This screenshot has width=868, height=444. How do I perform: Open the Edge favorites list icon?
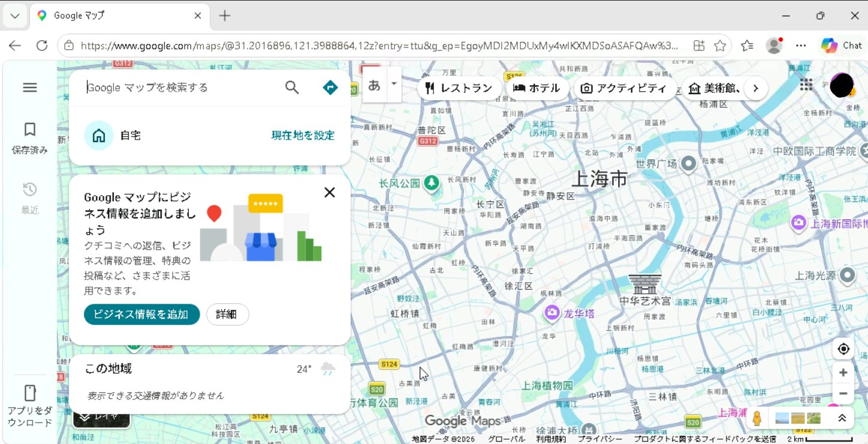pos(747,46)
